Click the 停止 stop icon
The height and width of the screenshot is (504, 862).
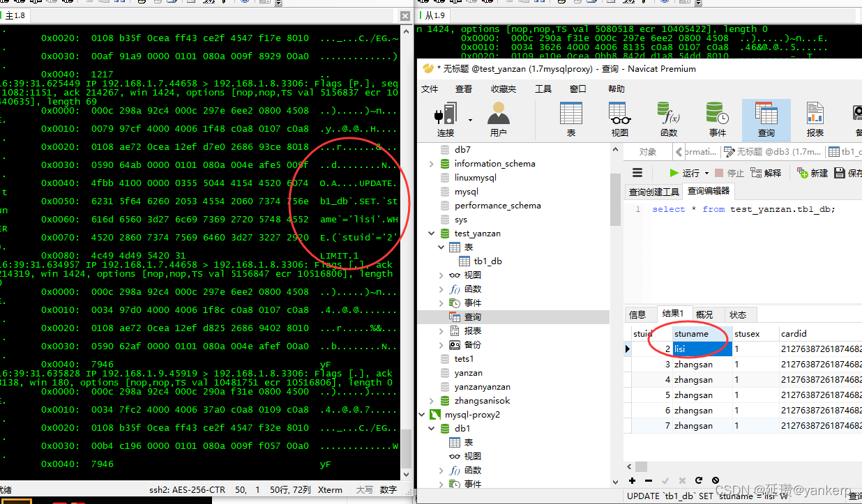tap(729, 173)
